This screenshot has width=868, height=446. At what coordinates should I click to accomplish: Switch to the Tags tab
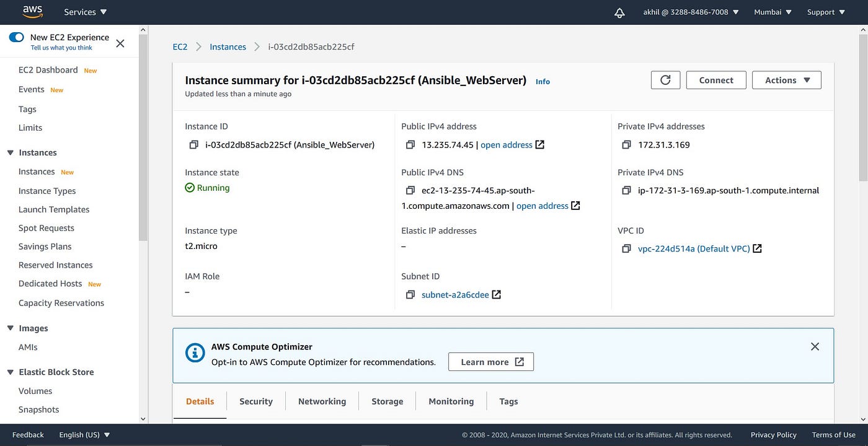[508, 401]
